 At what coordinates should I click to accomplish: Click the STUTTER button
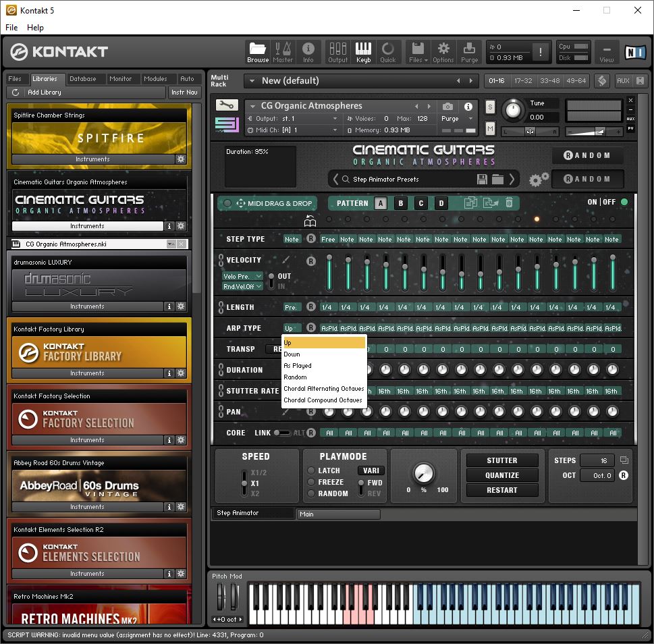(501, 460)
